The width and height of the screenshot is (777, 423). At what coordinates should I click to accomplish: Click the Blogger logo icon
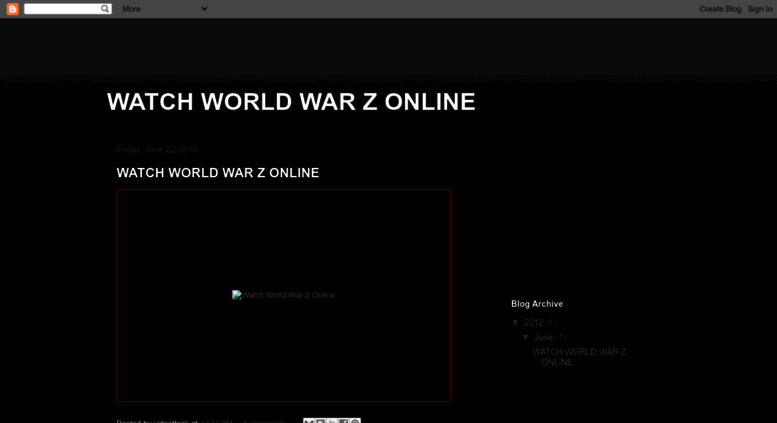[x=12, y=9]
